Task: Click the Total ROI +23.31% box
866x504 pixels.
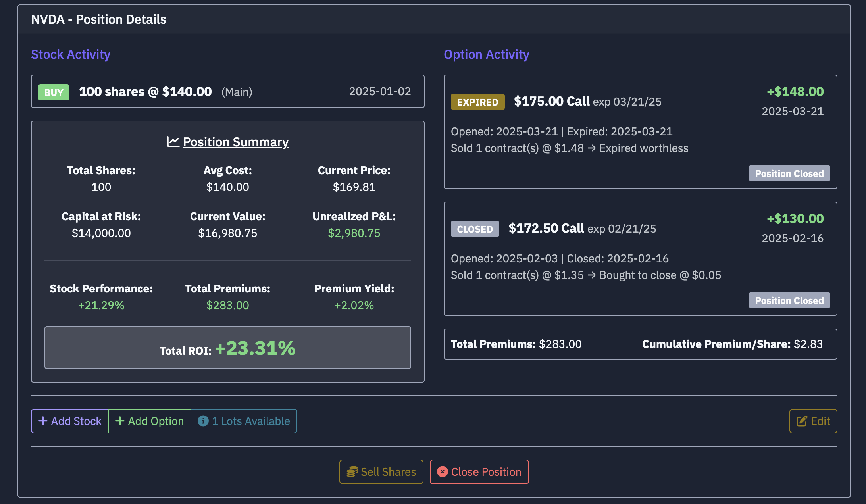Action: tap(227, 348)
